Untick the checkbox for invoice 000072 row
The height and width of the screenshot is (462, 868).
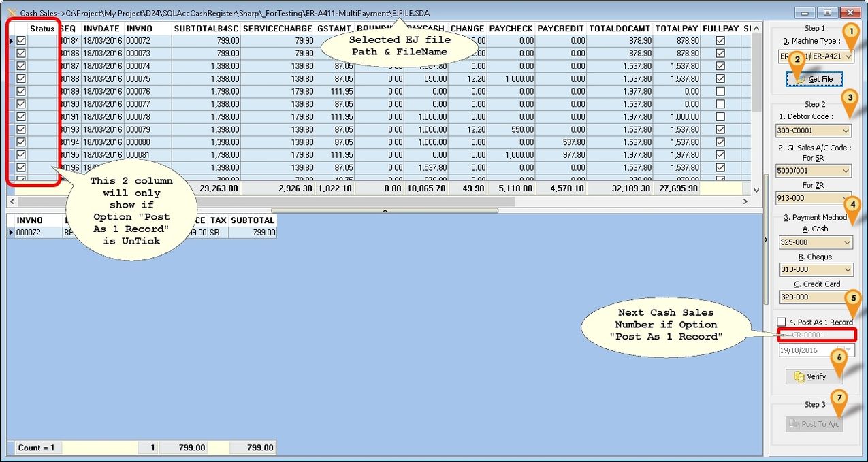[21, 41]
